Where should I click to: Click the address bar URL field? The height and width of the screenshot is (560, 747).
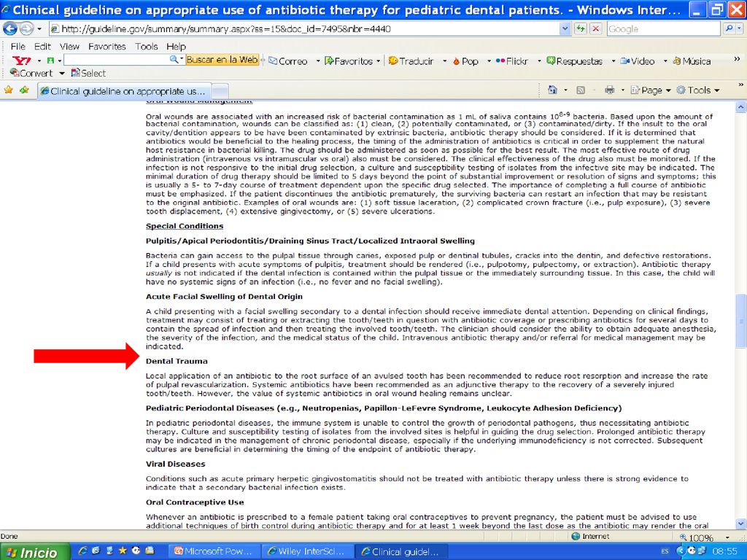305,29
